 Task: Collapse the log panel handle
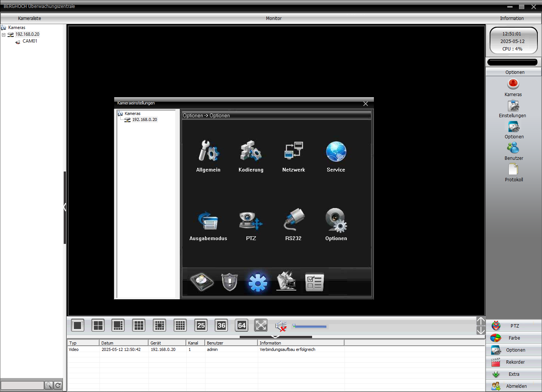[276, 337]
